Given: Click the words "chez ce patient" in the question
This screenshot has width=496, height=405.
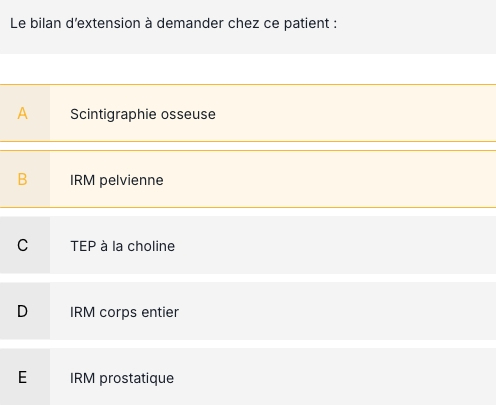Looking at the screenshot, I should pos(282,23).
